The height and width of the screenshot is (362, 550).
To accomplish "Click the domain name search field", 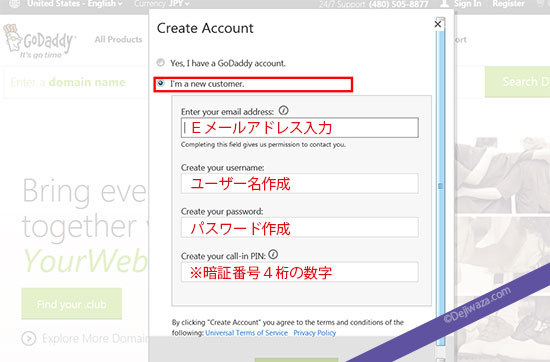I will pos(75,82).
